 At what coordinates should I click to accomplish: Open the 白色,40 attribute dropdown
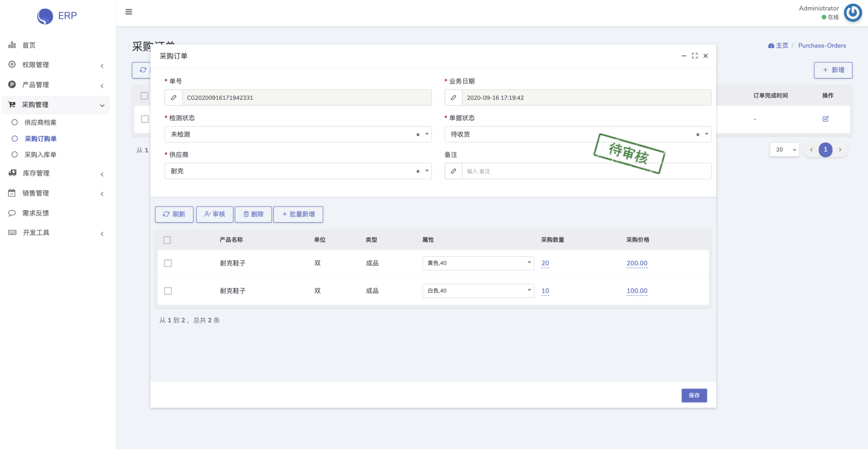(x=478, y=291)
